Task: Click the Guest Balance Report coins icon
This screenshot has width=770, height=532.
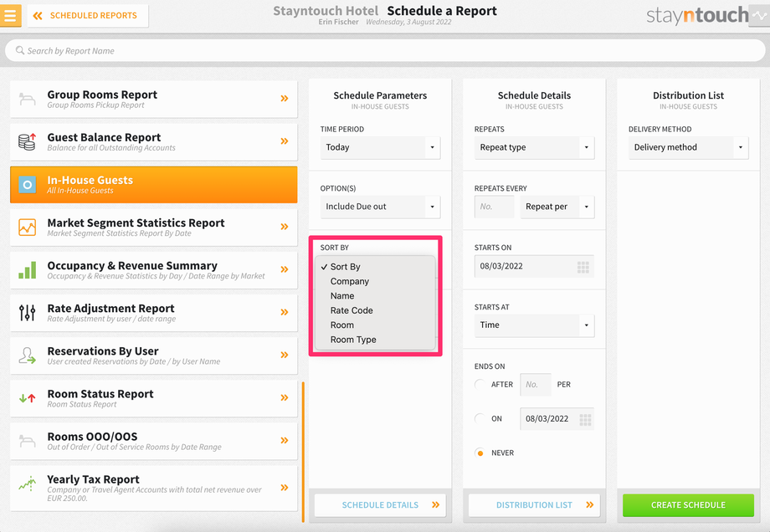Action: (27, 142)
